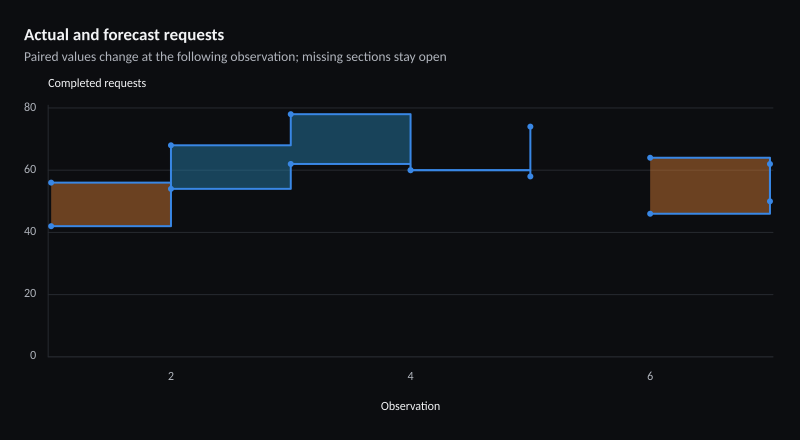Click the 'Completed requests' y-axis label
The width and height of the screenshot is (800, 440).
[97, 83]
